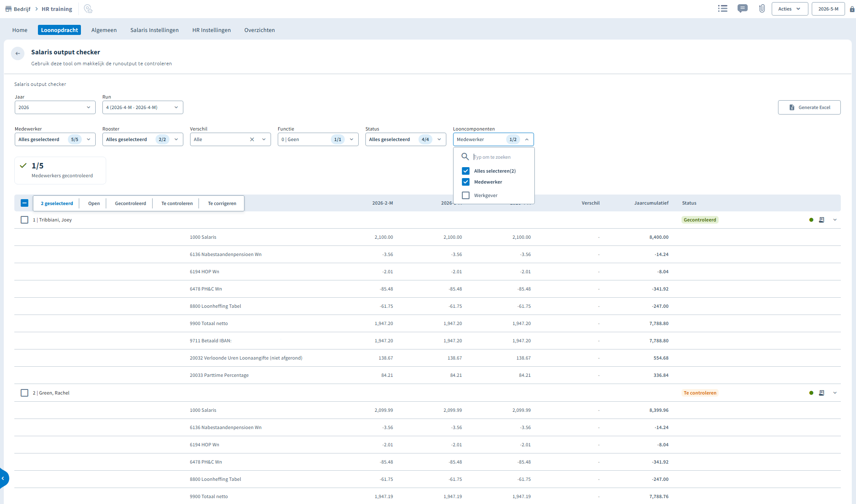Viewport: 856px width, 504px height.
Task: Set status to Te corrigeren
Action: tap(222, 203)
